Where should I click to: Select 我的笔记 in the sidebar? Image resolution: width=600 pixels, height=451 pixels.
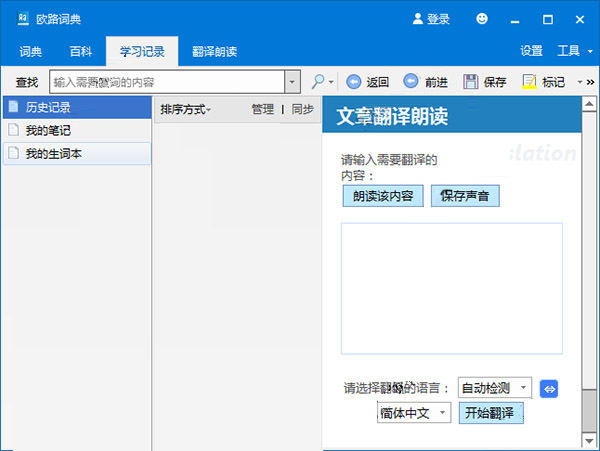tap(48, 130)
